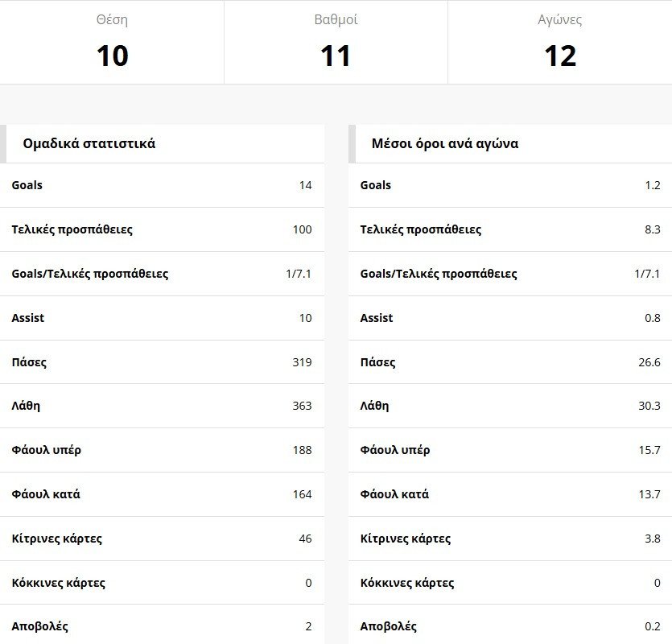
Task: Click the Αποβολές total value 2
Action: [308, 626]
